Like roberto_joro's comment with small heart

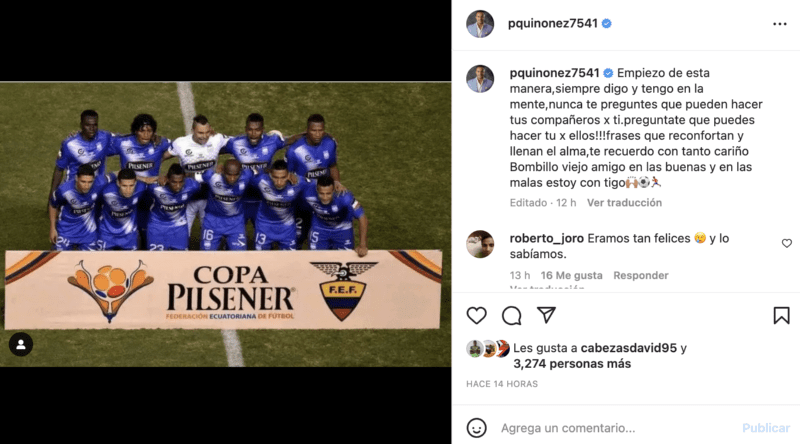click(787, 243)
